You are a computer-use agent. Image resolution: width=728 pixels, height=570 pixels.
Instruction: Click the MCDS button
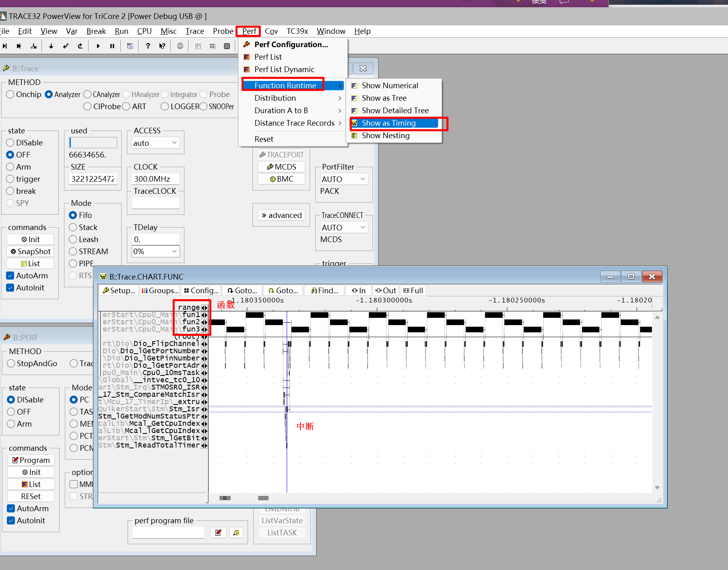pyautogui.click(x=281, y=167)
